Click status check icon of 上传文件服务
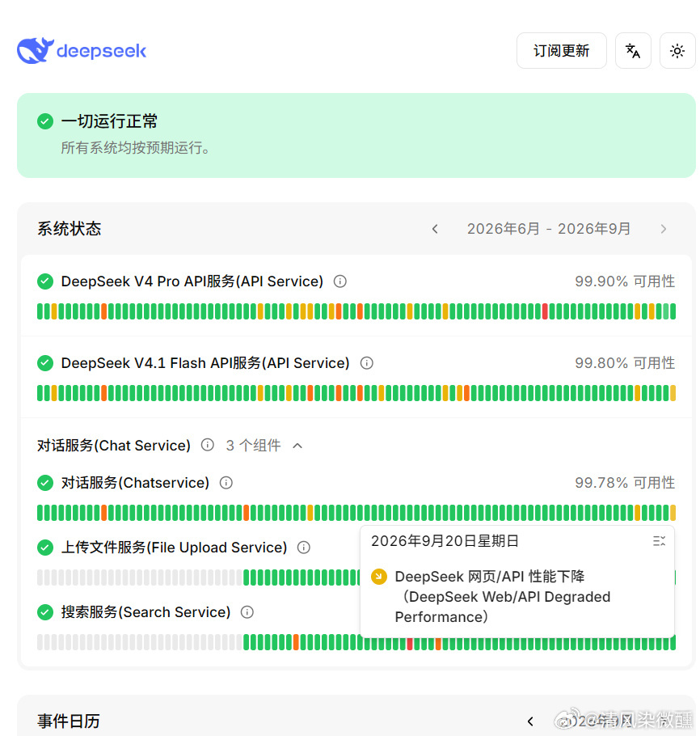 pyautogui.click(x=45, y=548)
